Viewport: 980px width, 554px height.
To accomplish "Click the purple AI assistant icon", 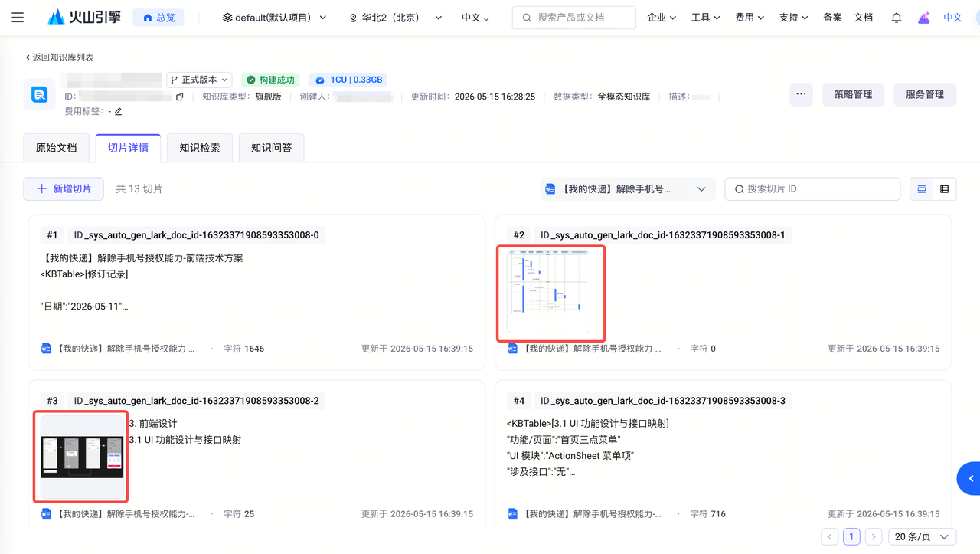I will [924, 18].
